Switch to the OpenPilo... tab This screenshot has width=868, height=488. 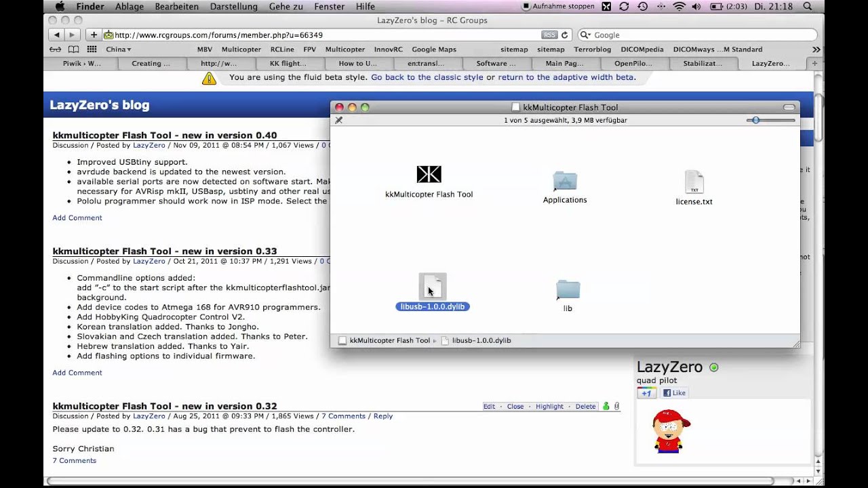[633, 63]
